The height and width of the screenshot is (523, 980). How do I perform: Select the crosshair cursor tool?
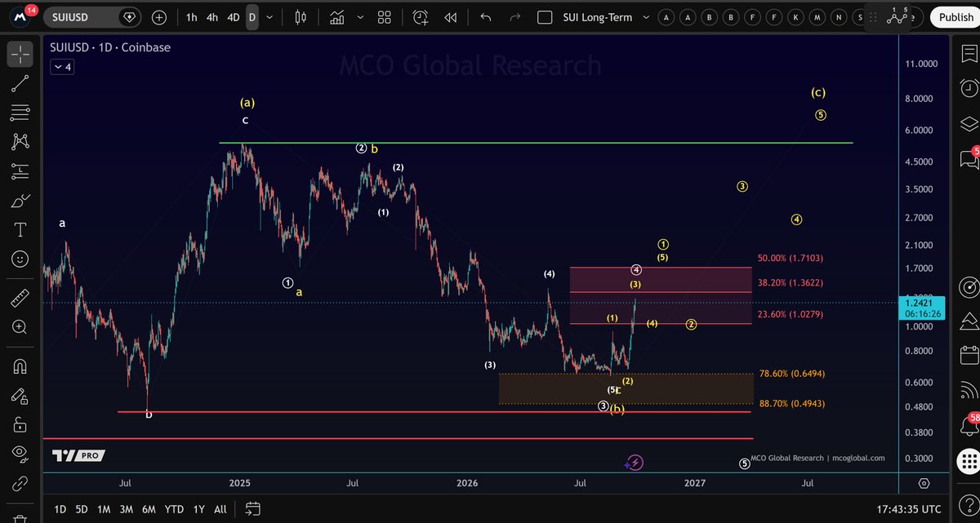tap(20, 54)
